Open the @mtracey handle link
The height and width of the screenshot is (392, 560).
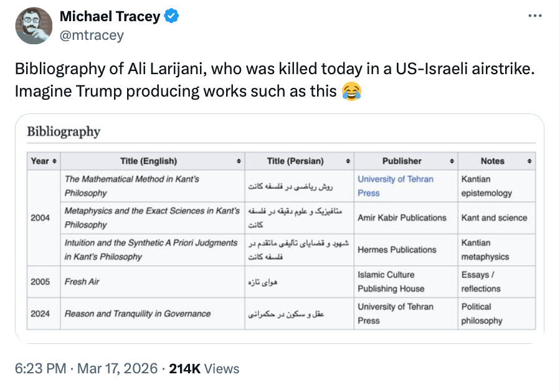point(92,35)
